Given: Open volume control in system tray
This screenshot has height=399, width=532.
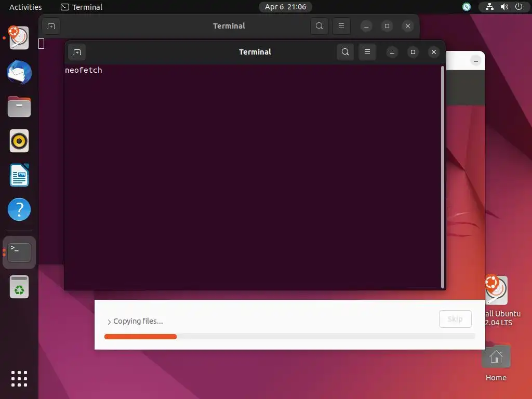Looking at the screenshot, I should [x=504, y=7].
